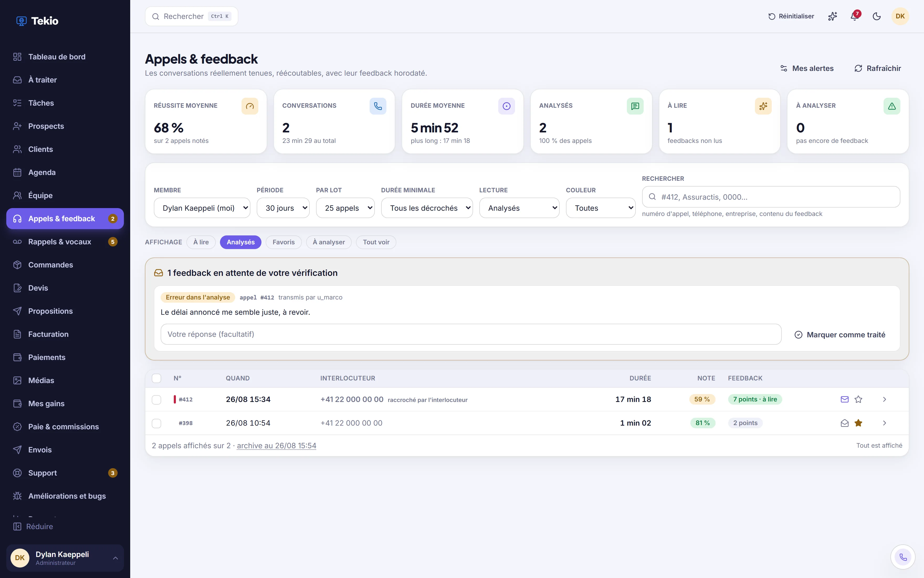Open the notifications bell
The image size is (924, 578).
click(x=854, y=17)
